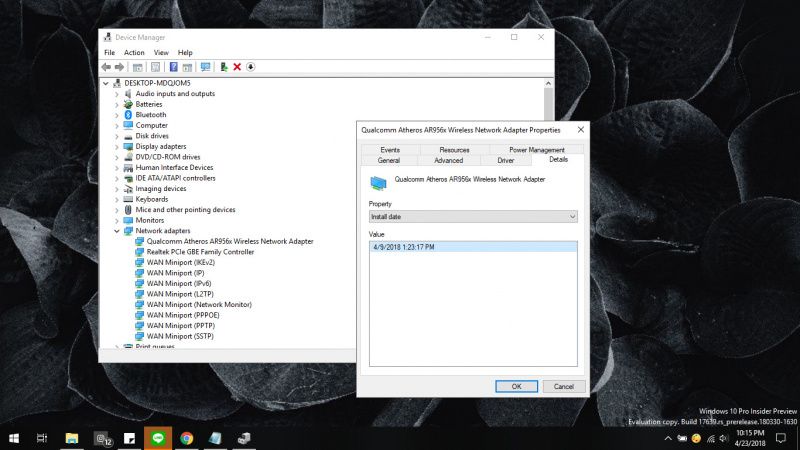This screenshot has height=450, width=800.
Task: Click the Back arrow in Device Manager toolbar
Action: (106, 67)
